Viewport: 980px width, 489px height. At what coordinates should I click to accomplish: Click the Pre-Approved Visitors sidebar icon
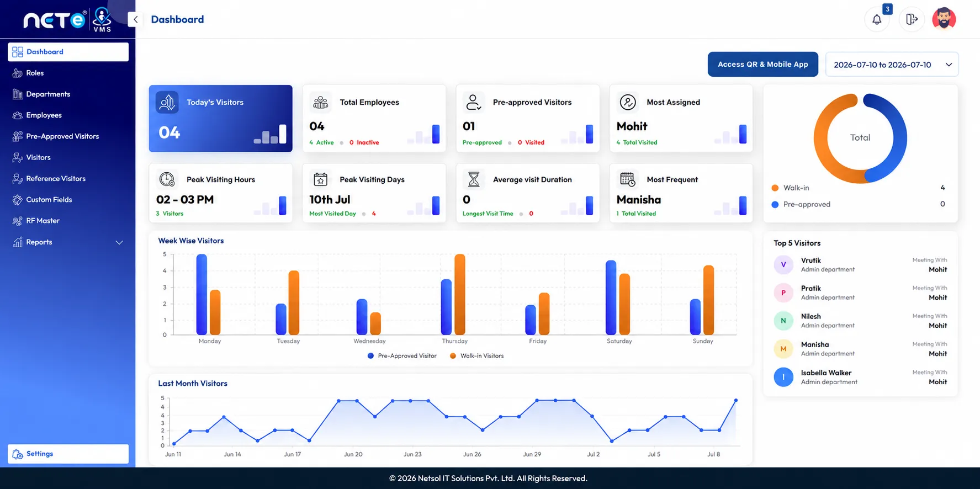18,136
